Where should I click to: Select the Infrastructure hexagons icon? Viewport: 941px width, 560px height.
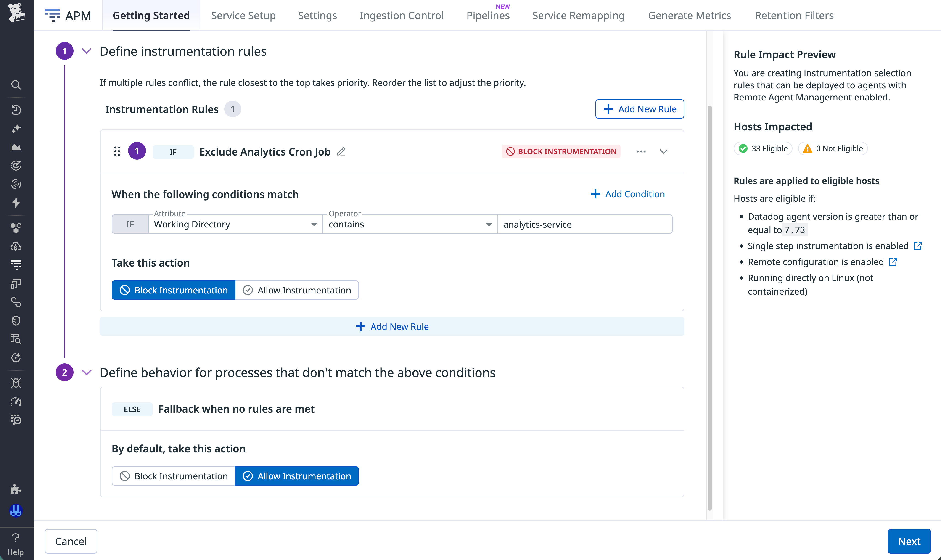pos(16,227)
